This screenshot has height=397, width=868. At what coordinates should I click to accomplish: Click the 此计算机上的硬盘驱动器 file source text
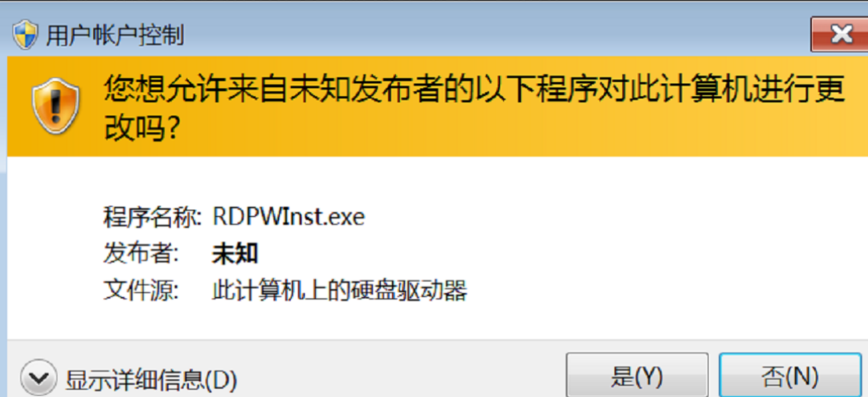(340, 290)
